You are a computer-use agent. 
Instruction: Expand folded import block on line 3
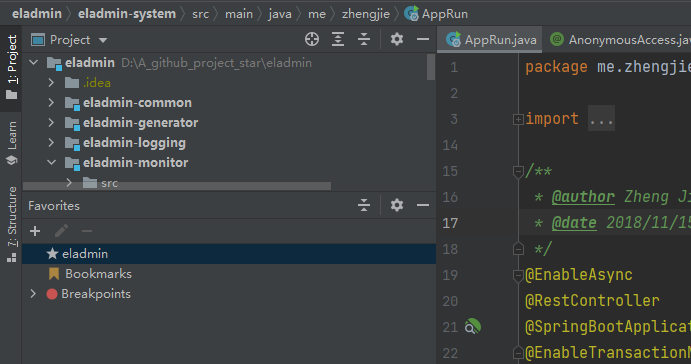coord(518,119)
